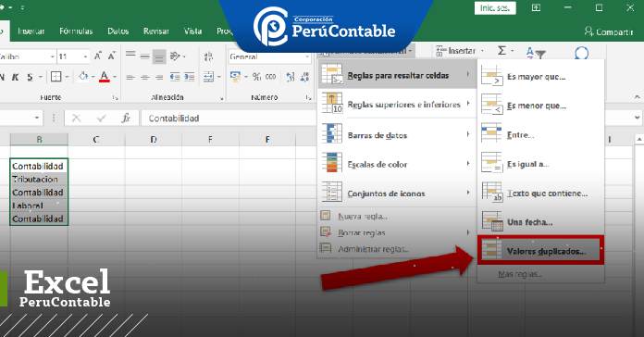Image resolution: width=644 pixels, height=337 pixels.
Task: Select column D header
Action: coord(154,140)
